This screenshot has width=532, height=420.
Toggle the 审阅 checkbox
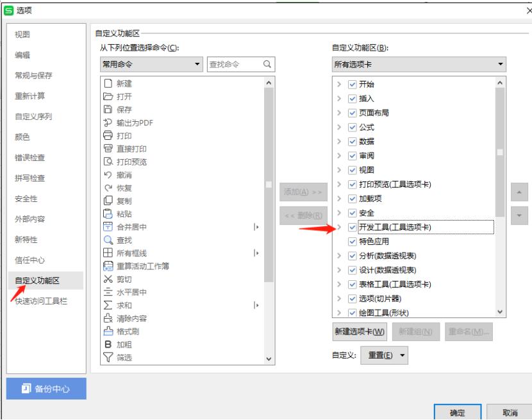(352, 156)
